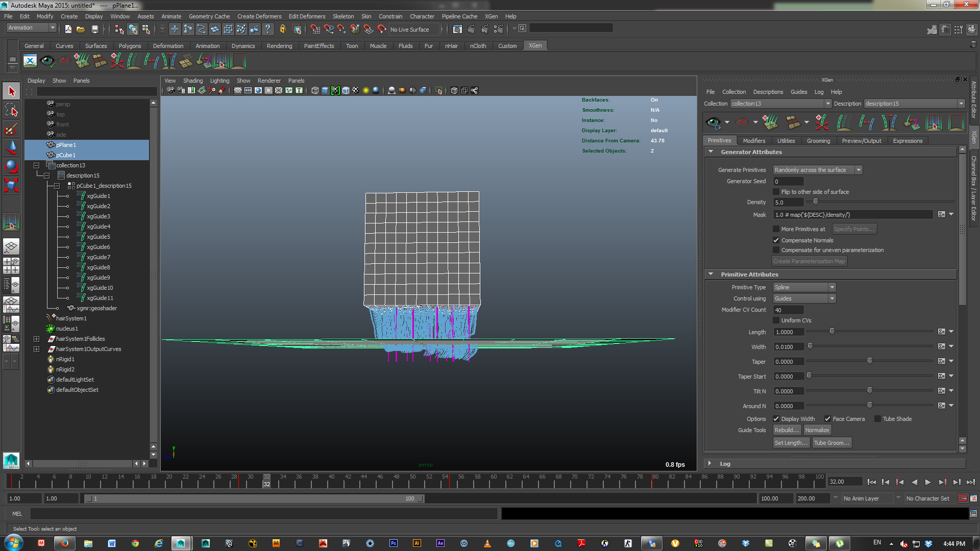Choose the Lasso select tool in the toolbox
The width and height of the screenshot is (980, 551).
pos(11,110)
